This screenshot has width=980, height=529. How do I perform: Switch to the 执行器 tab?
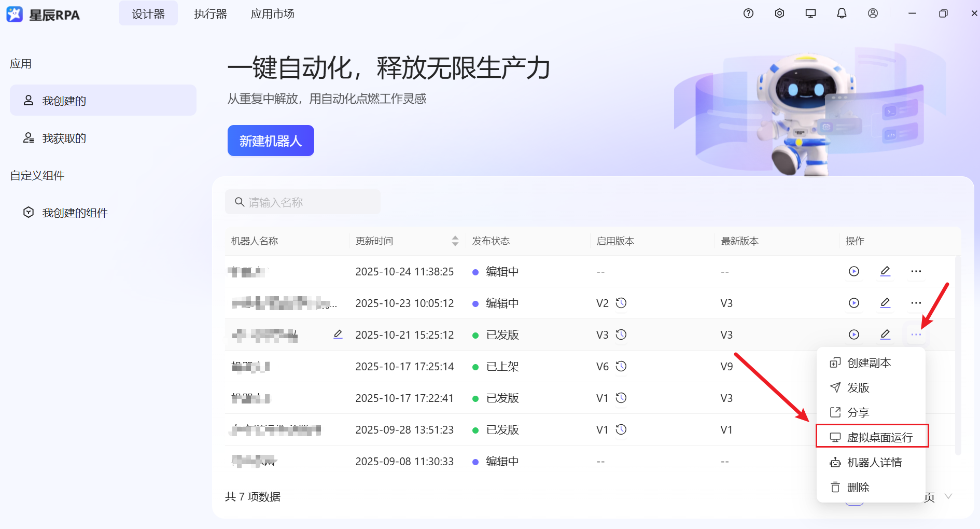(x=210, y=14)
